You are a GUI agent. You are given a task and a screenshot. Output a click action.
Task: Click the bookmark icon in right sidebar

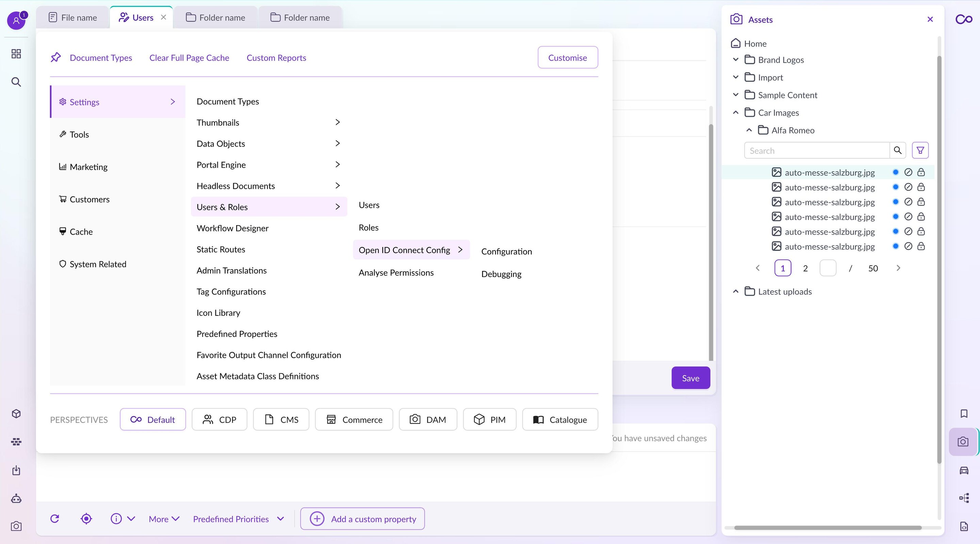964,413
